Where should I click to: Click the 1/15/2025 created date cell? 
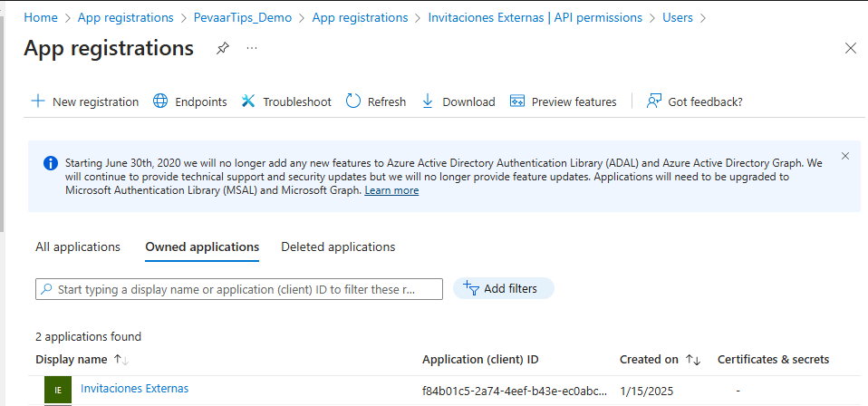coord(647,391)
